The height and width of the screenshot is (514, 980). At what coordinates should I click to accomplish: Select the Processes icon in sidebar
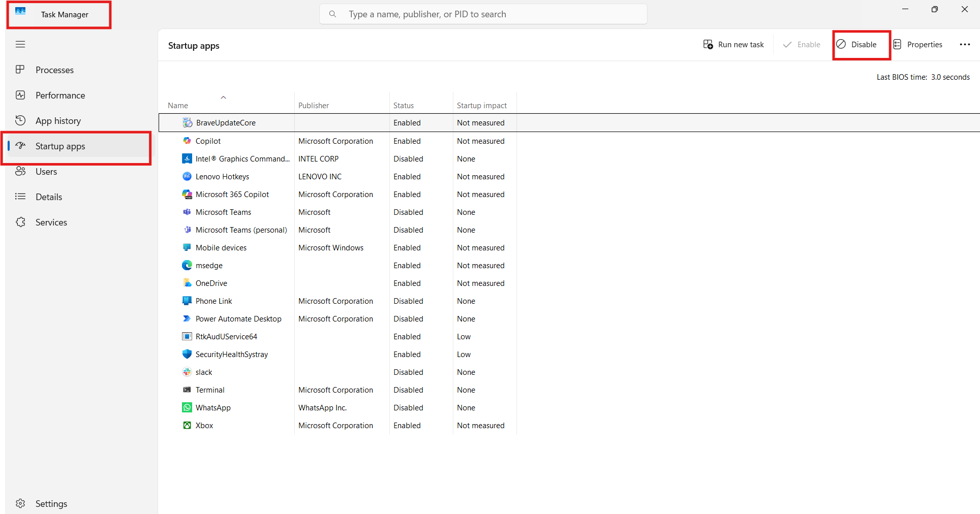coord(20,70)
